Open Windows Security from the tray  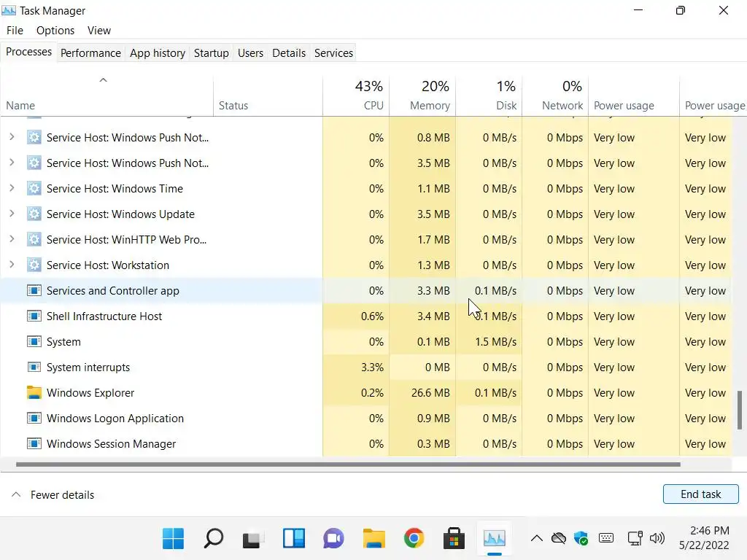click(581, 539)
